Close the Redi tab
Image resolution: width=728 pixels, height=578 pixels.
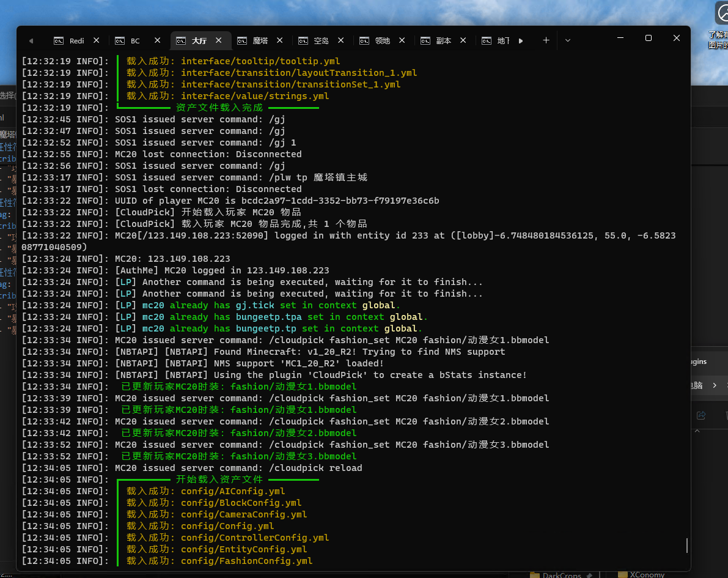[97, 41]
